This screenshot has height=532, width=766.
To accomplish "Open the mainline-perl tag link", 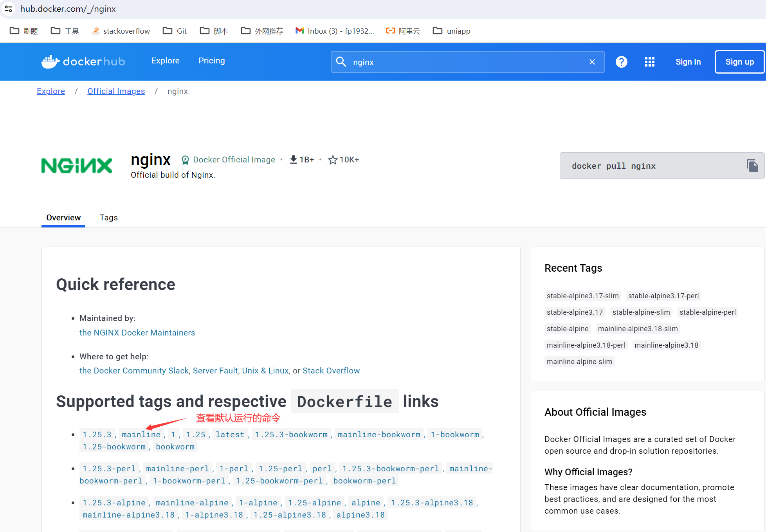I will pyautogui.click(x=178, y=469).
